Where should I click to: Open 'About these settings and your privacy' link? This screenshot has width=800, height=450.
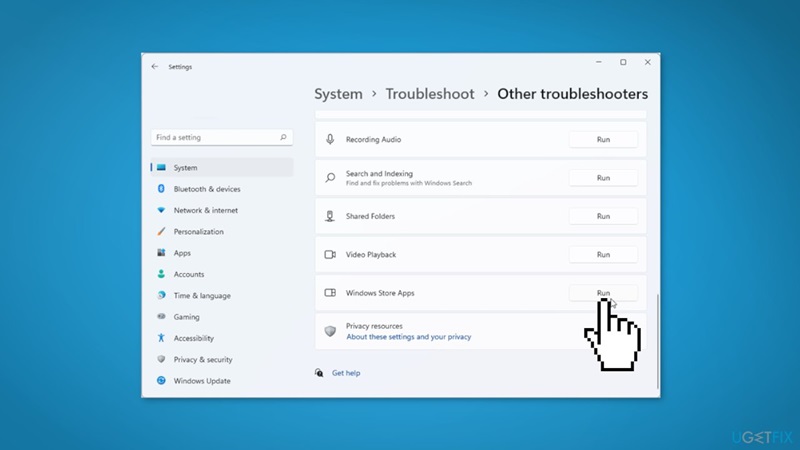(408, 337)
